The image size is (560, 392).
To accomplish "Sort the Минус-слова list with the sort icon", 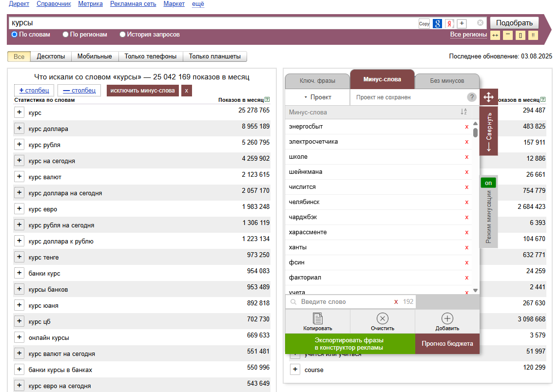I will [x=463, y=112].
